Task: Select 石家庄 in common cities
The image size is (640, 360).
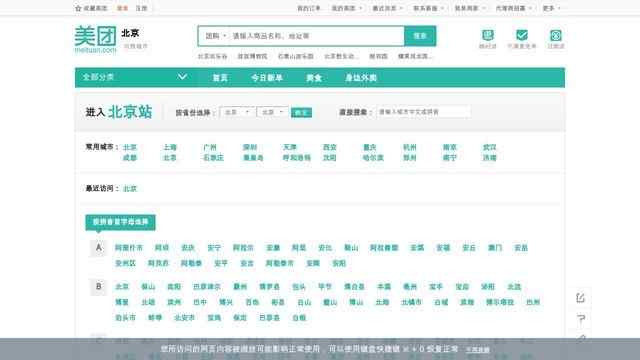Action: point(213,158)
